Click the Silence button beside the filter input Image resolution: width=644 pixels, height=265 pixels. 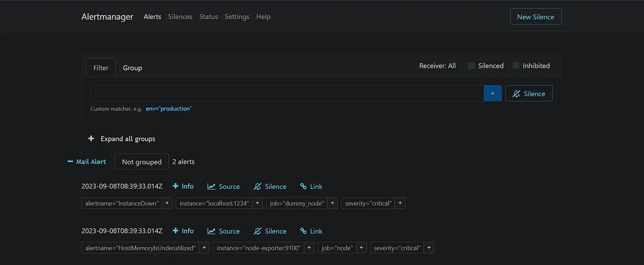pyautogui.click(x=529, y=93)
